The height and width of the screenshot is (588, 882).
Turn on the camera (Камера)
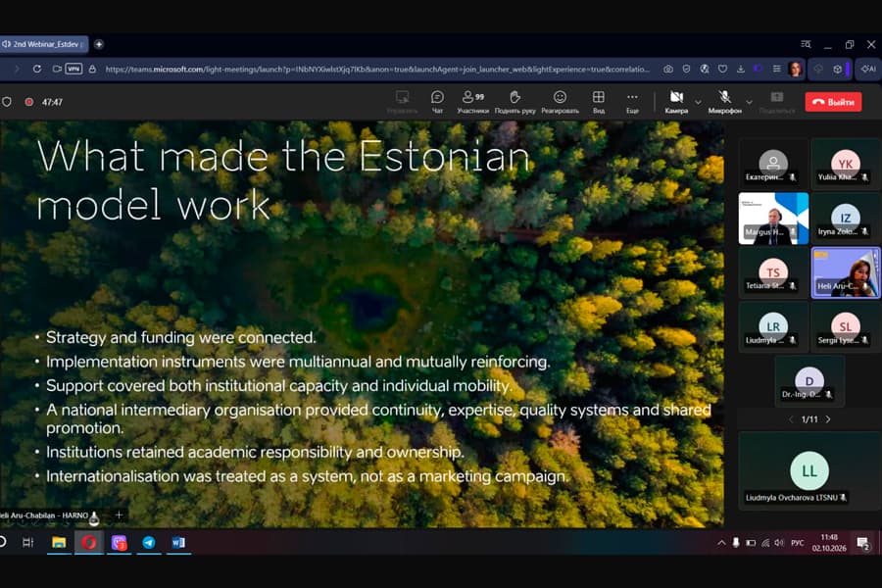click(x=676, y=102)
